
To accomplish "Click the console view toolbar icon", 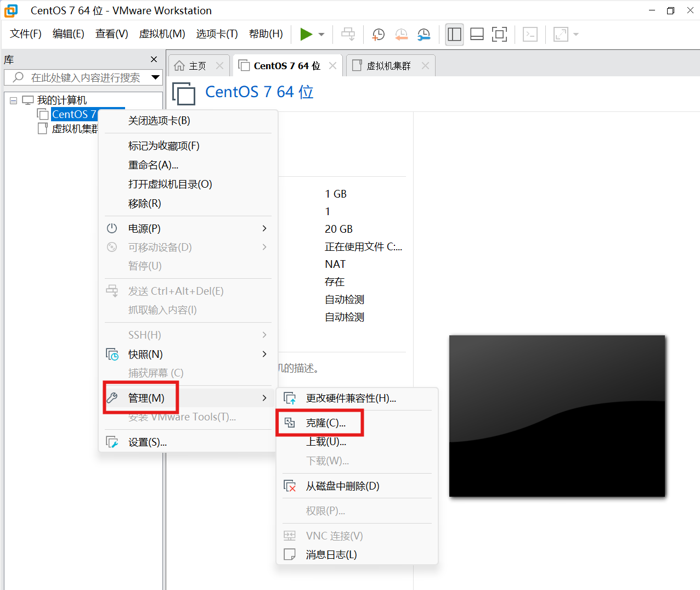I will [530, 34].
